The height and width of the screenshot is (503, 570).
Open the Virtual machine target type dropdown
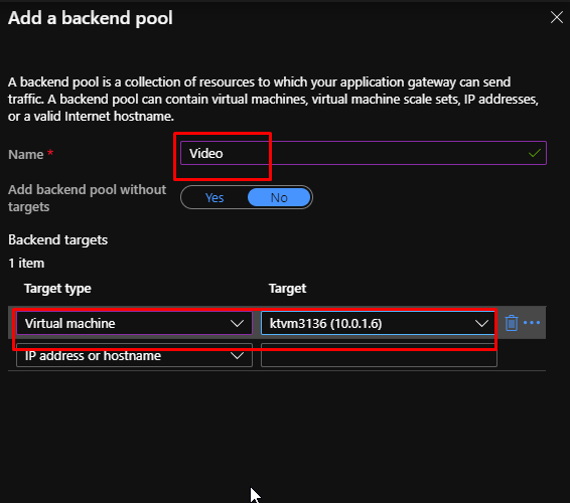[x=134, y=323]
